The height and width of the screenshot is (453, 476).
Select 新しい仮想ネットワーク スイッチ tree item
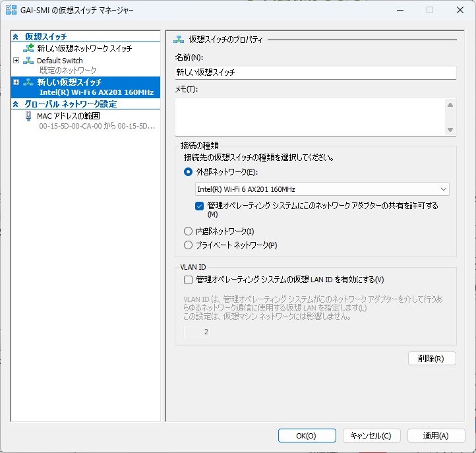click(x=85, y=48)
